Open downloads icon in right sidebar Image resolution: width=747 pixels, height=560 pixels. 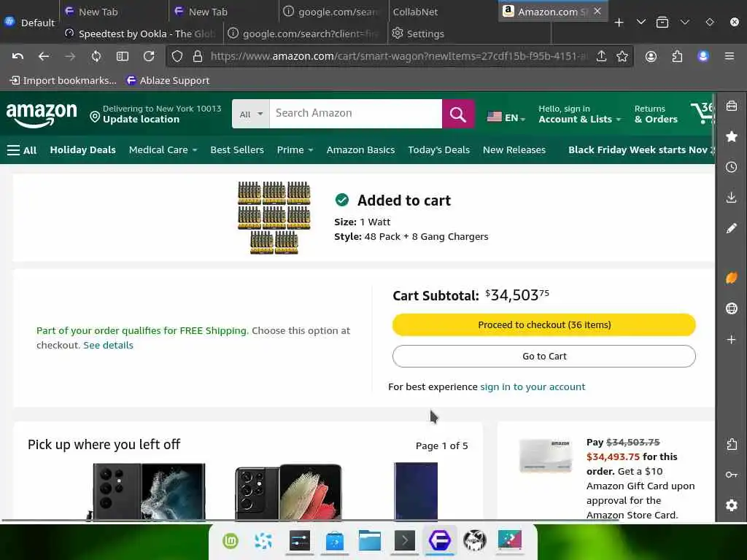pos(731,198)
